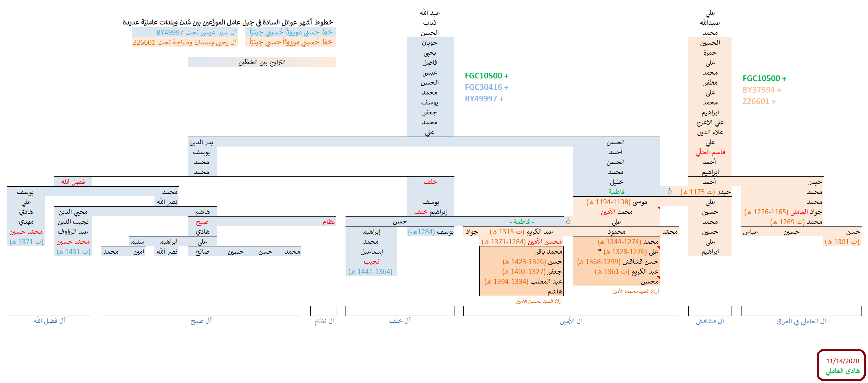Click the blue BY49997 + label below FGC30416
Viewport: 868px width, 383px height.
pyautogui.click(x=484, y=99)
